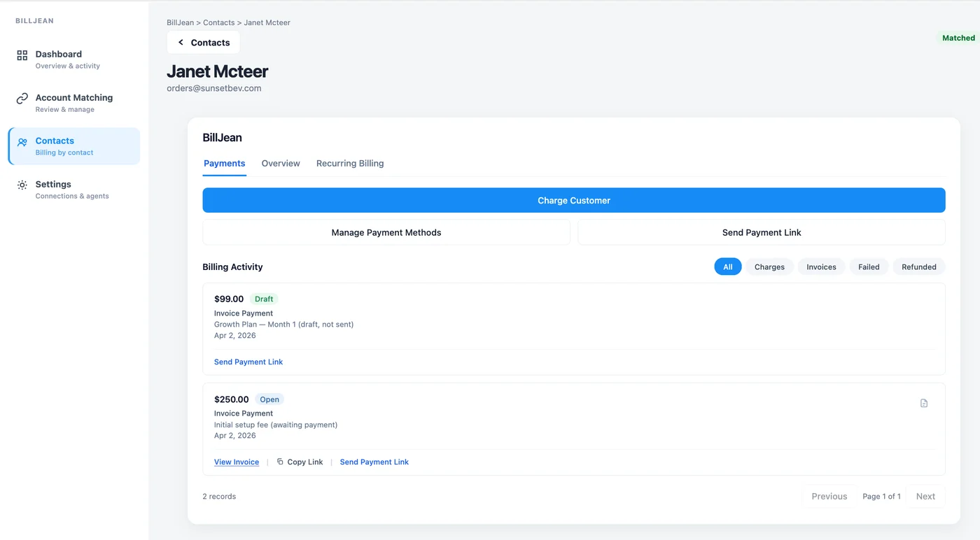Screen dimensions: 980x540
Task: Click the back chevron in Contacts button
Action: (x=181, y=43)
